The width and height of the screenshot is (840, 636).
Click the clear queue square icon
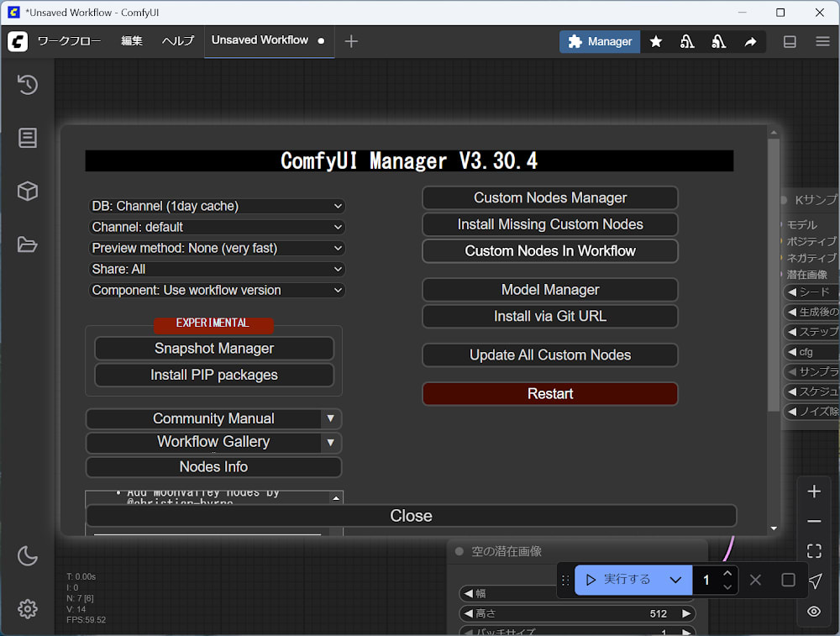(788, 580)
